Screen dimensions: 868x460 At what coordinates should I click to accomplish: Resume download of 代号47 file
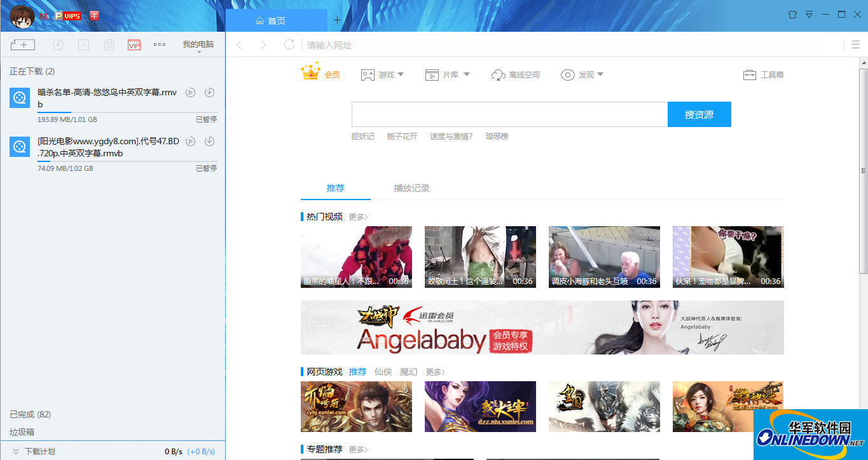coord(209,141)
